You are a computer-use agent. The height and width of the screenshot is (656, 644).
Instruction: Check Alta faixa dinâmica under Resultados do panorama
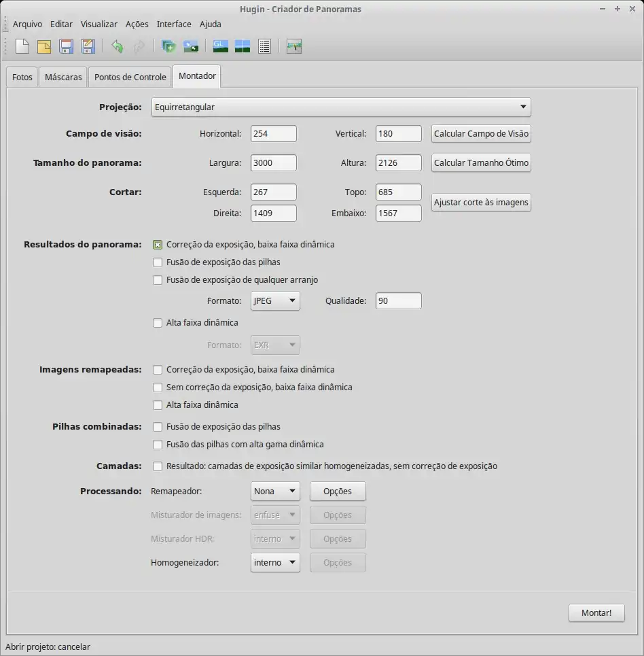tap(158, 323)
